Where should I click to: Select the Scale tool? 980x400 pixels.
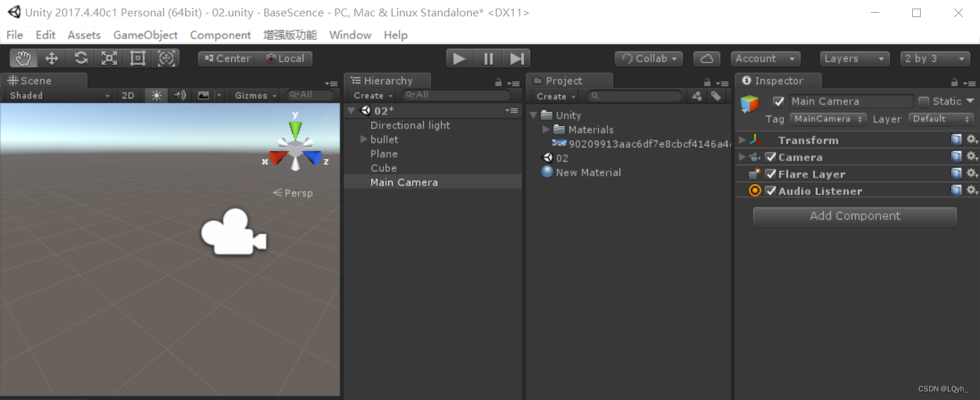tap(109, 58)
